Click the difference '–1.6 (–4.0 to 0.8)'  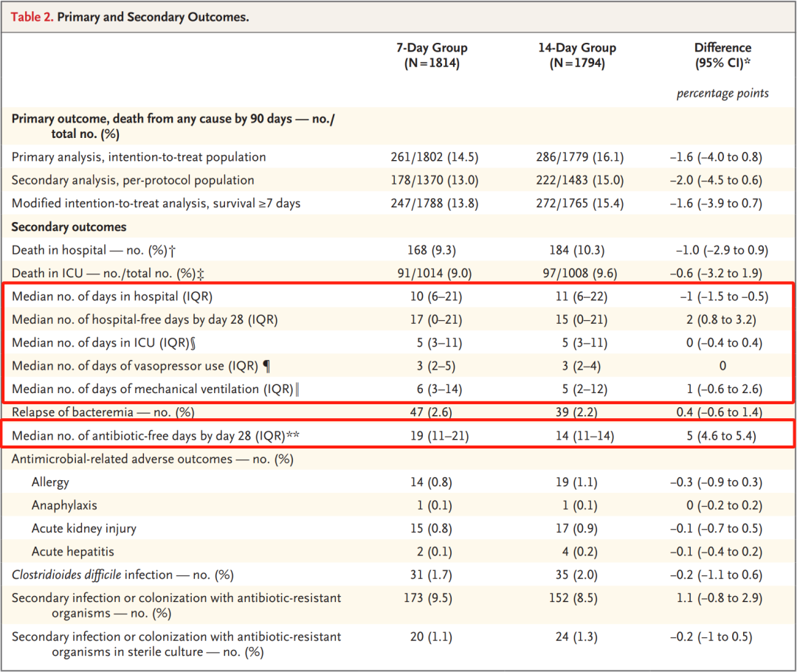point(716,157)
